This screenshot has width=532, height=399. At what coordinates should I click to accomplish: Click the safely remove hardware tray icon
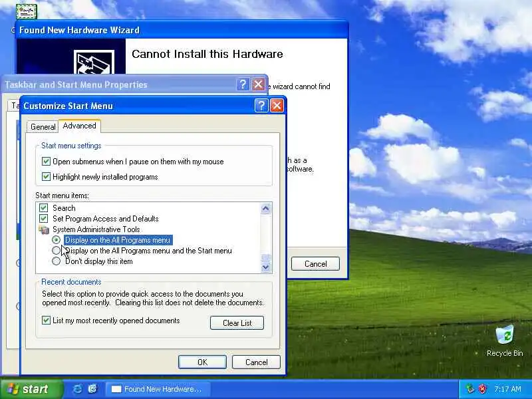[470, 388]
